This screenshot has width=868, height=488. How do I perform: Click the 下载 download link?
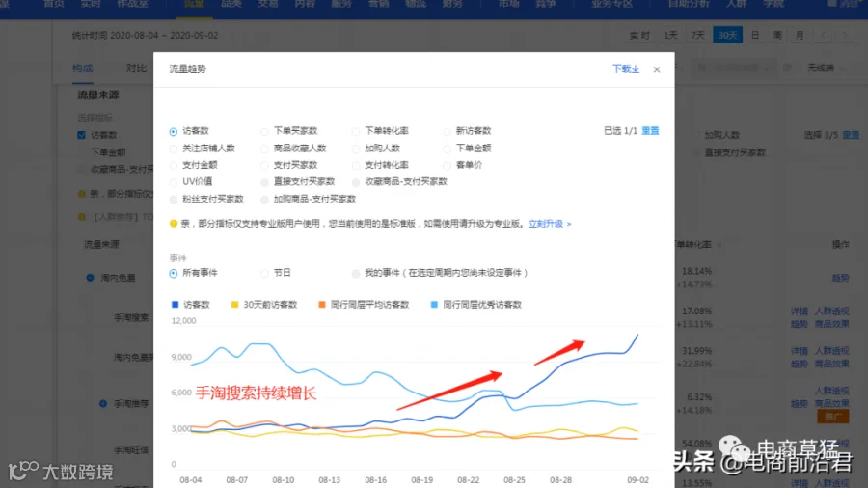point(626,69)
